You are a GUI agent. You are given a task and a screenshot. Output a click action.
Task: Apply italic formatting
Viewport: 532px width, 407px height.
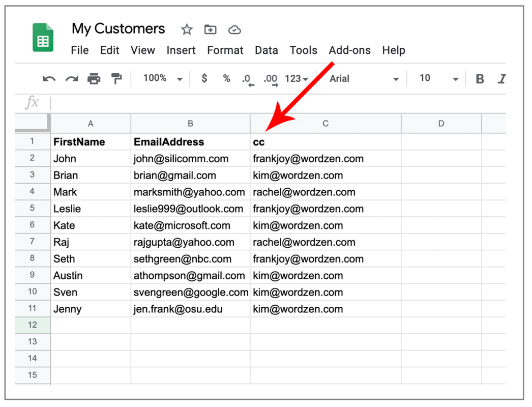[x=501, y=78]
